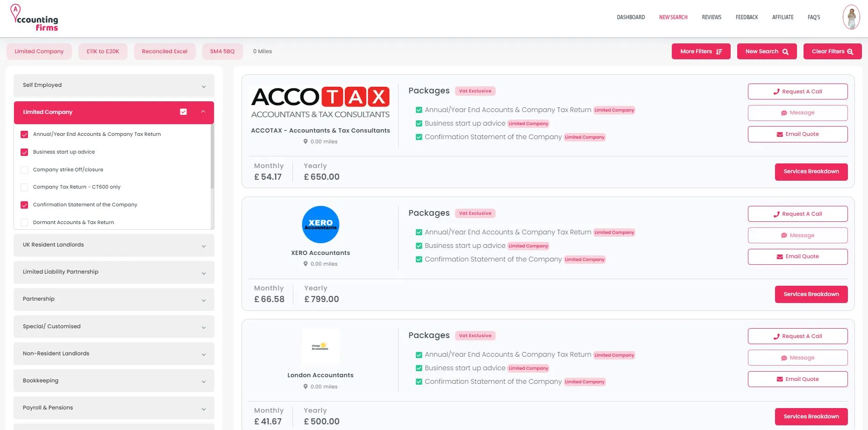Open the user profile avatar
This screenshot has height=430, width=868.
(x=851, y=17)
